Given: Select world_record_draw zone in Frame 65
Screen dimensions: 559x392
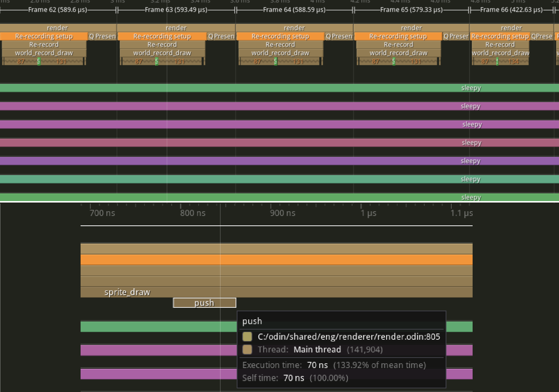Looking at the screenshot, I should pyautogui.click(x=398, y=53).
